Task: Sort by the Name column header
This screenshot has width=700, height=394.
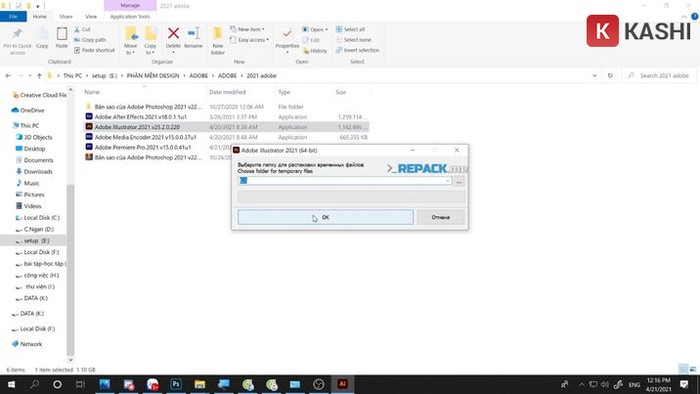Action: (x=92, y=92)
